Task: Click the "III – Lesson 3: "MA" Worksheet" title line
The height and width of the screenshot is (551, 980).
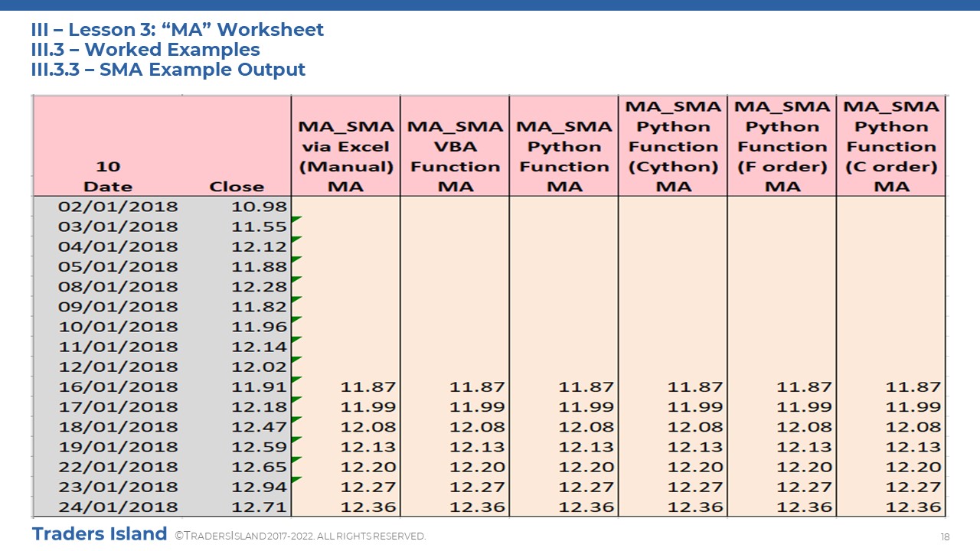Action: 178,30
